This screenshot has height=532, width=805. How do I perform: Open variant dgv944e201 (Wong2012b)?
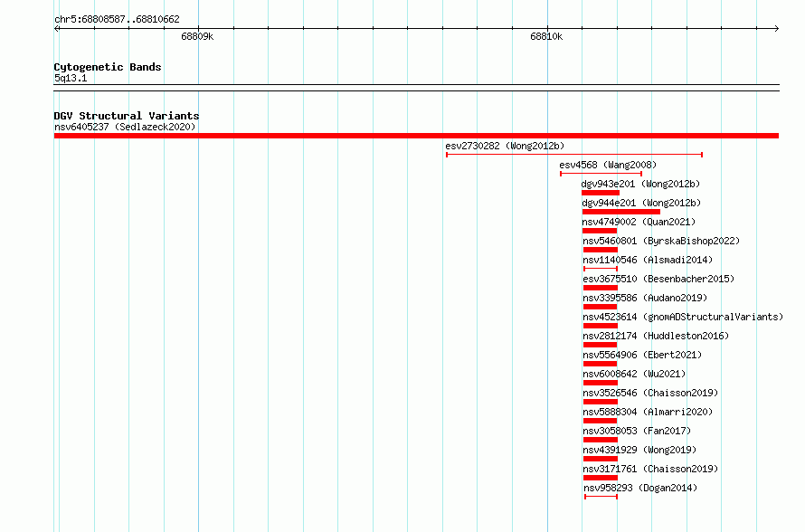click(x=641, y=203)
